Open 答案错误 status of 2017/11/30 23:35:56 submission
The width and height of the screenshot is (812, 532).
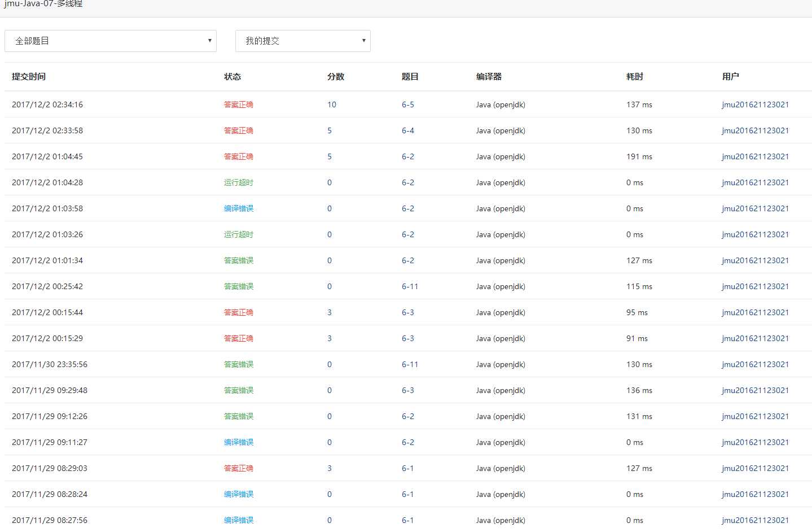click(239, 364)
